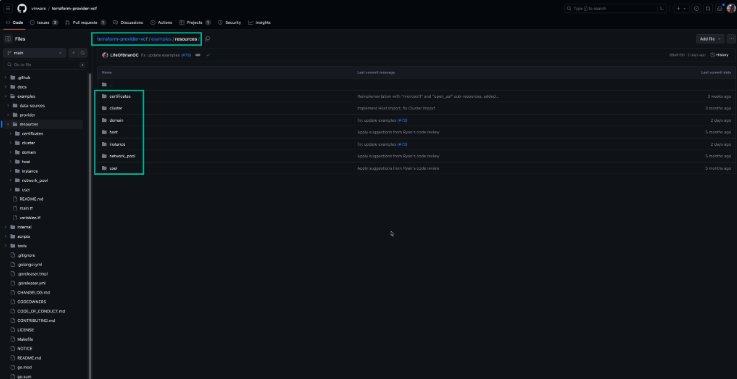Open the Security tab
The image size is (737, 379).
point(229,23)
